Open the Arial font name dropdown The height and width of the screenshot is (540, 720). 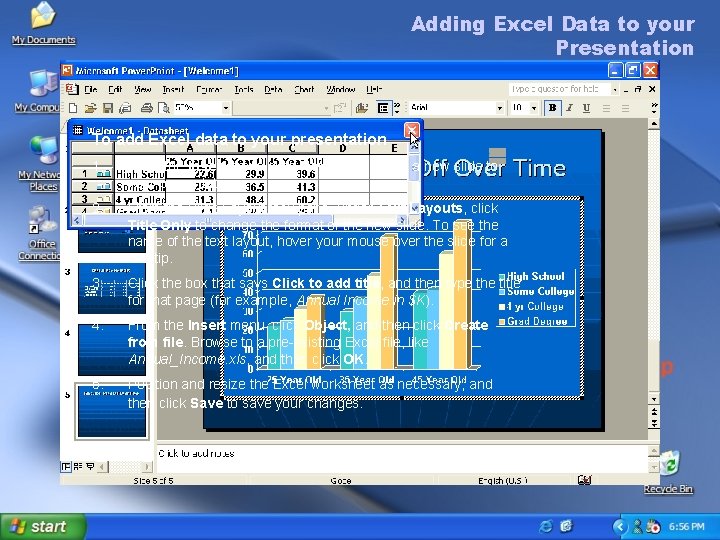coord(500,108)
